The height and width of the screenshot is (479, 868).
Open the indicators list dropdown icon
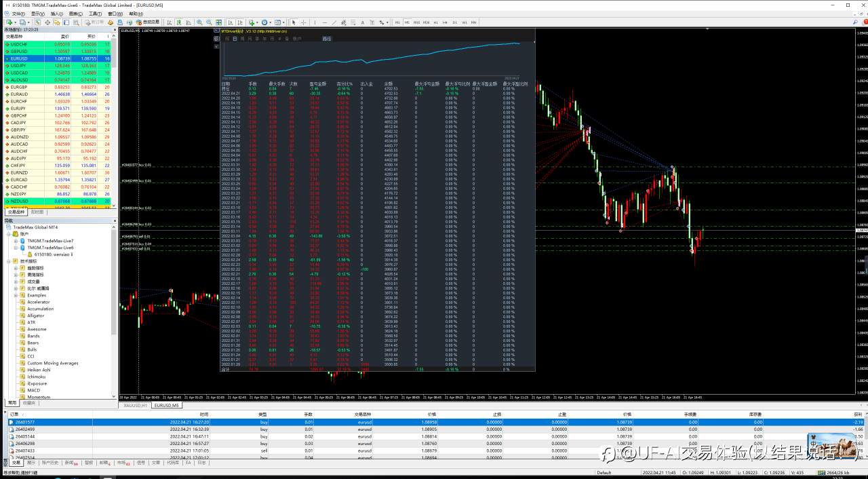[x=252, y=22]
